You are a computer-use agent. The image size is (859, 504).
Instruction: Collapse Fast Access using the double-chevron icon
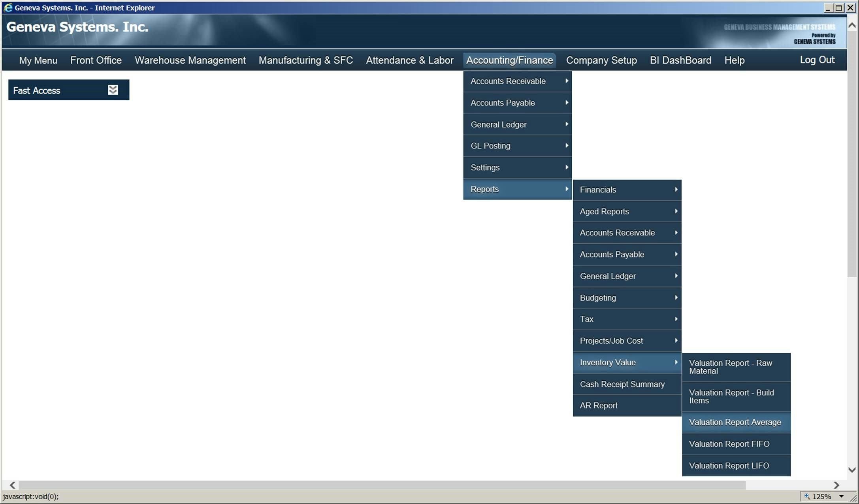(113, 90)
